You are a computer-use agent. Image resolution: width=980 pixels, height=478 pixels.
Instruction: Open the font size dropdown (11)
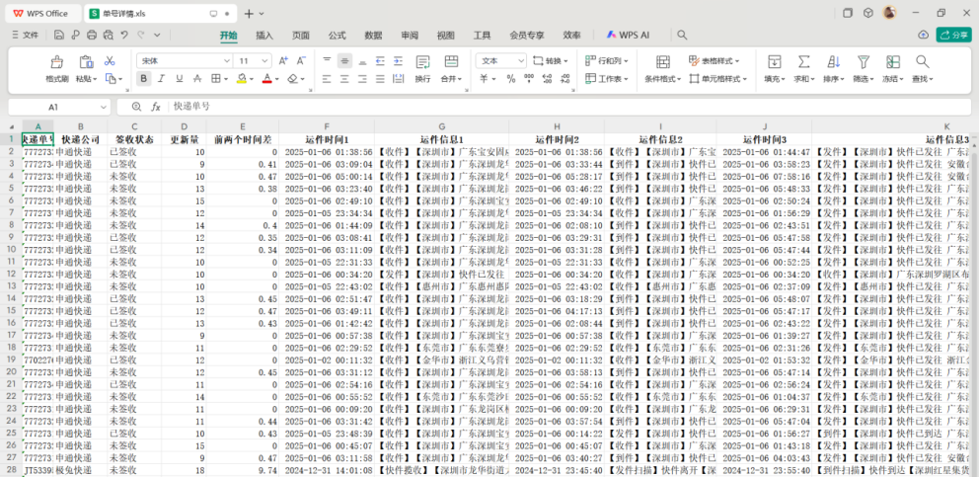265,60
